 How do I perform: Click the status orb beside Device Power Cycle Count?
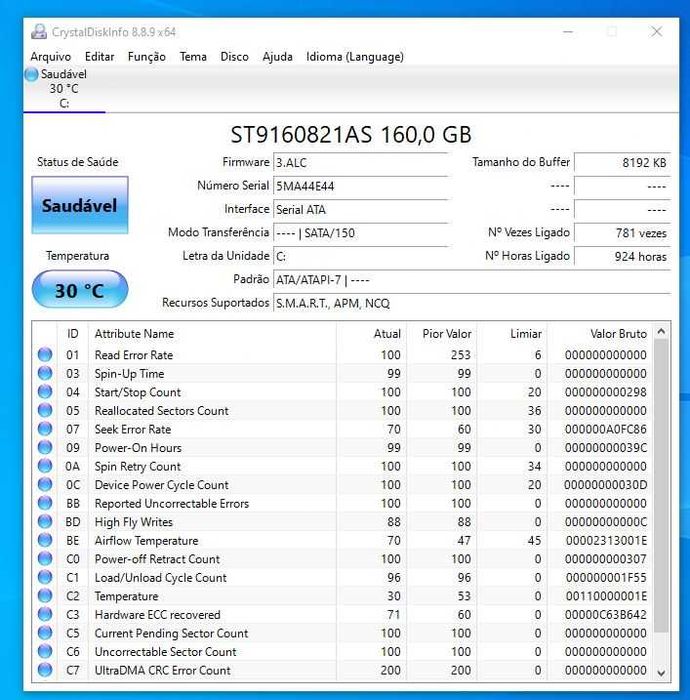pos(45,484)
